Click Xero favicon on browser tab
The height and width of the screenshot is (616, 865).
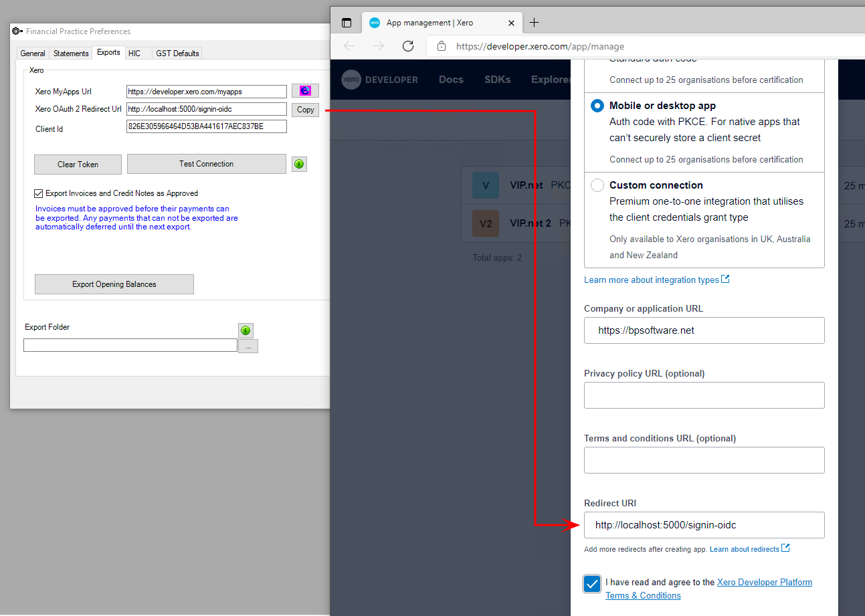[375, 23]
